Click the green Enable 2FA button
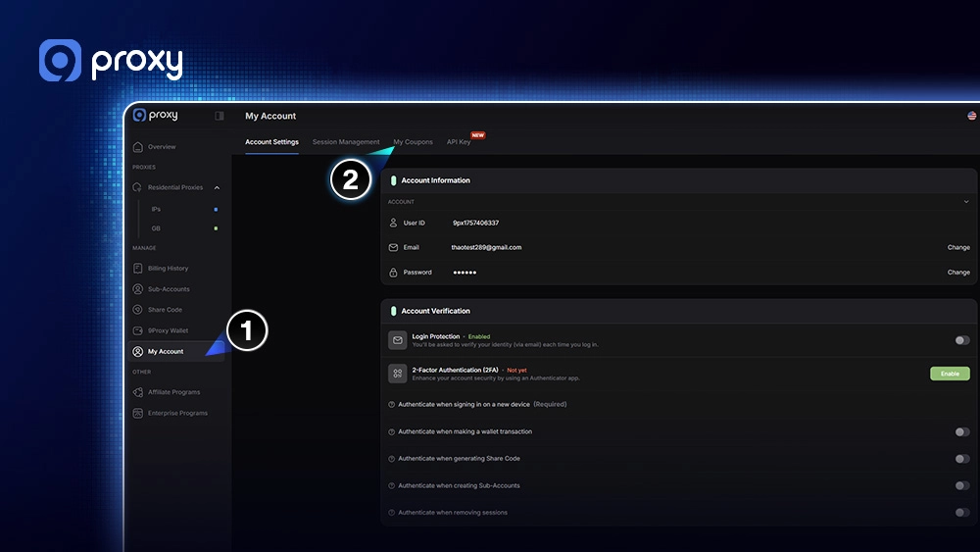The height and width of the screenshot is (552, 980). (949, 374)
